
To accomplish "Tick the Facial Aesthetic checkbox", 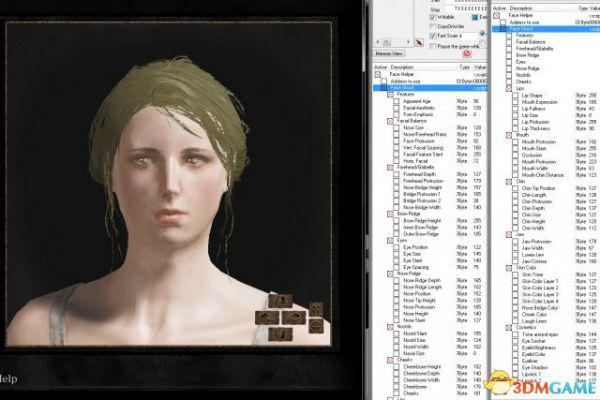I will 396,108.
